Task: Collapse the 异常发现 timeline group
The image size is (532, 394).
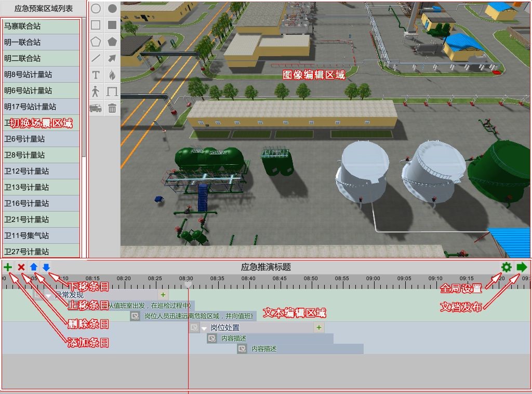Action: pos(48,295)
